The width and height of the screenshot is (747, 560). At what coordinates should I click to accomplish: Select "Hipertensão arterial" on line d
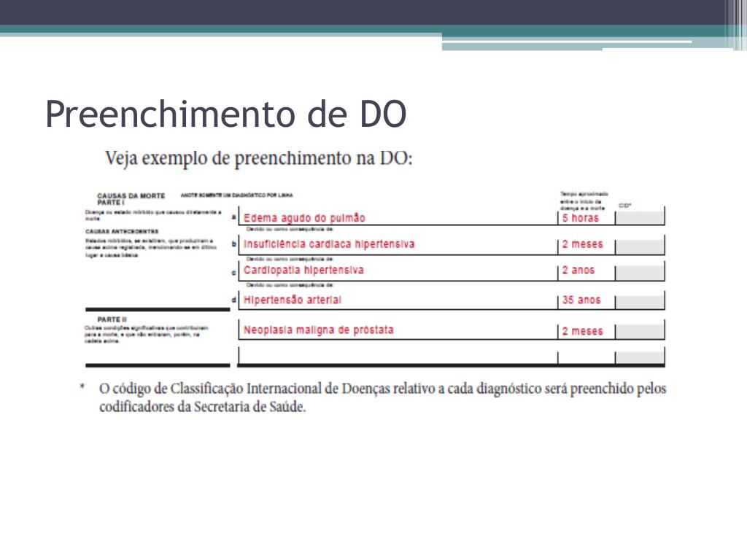(x=293, y=300)
